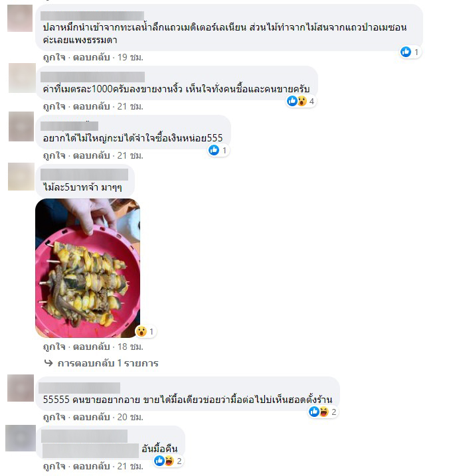The height and width of the screenshot is (476, 449).
Task: Click ตอบกลับ under the 19 ชม. comment
Action: click(x=92, y=57)
